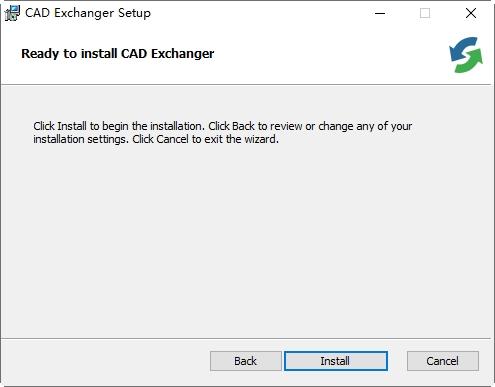Click the word "Cancel" in the instructions
This screenshot has height=387, width=495.
click(x=172, y=139)
